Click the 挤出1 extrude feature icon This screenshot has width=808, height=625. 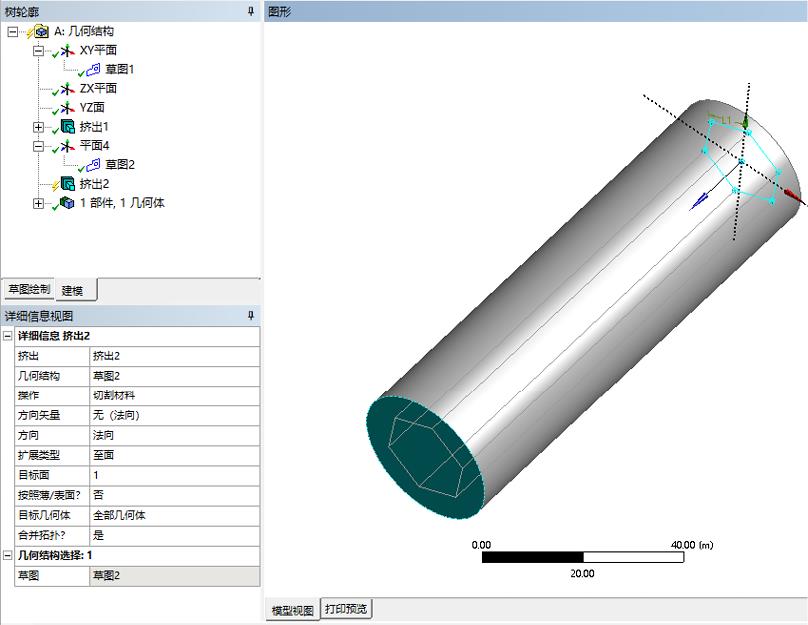[x=68, y=127]
